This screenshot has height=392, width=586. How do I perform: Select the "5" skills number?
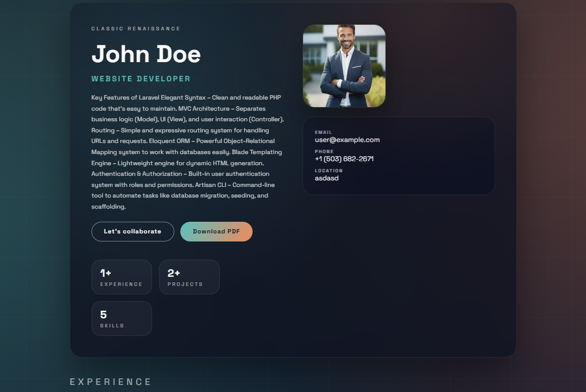tap(104, 315)
